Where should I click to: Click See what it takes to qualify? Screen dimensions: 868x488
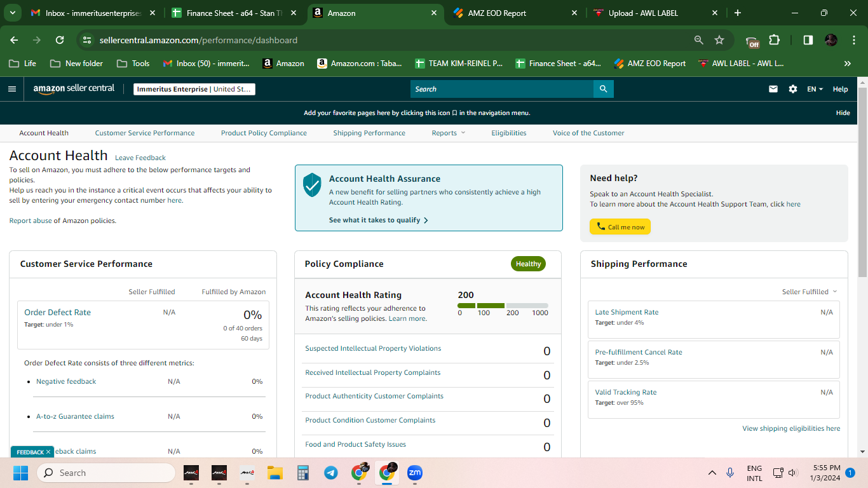pyautogui.click(x=379, y=220)
